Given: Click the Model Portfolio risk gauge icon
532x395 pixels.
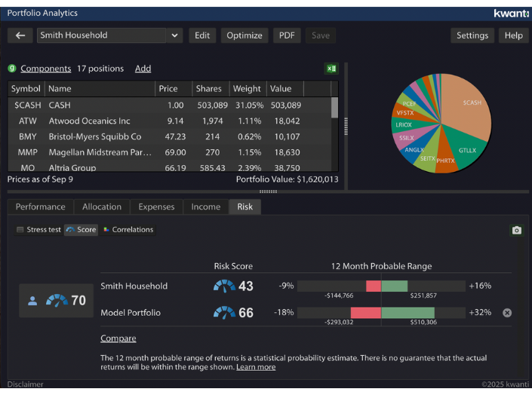Looking at the screenshot, I should [x=224, y=313].
